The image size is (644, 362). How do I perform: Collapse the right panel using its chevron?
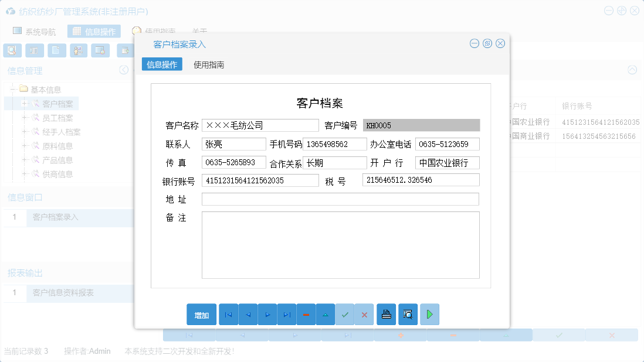tap(632, 70)
